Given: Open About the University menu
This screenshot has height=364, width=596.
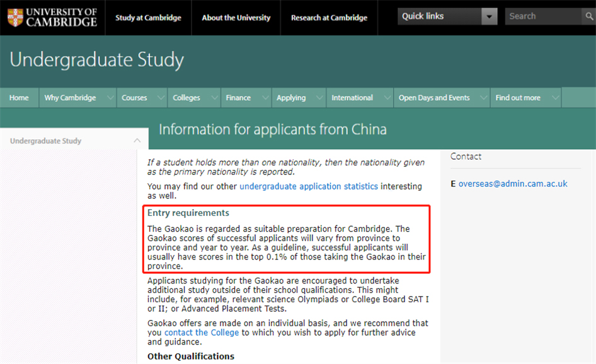Looking at the screenshot, I should click(x=236, y=18).
